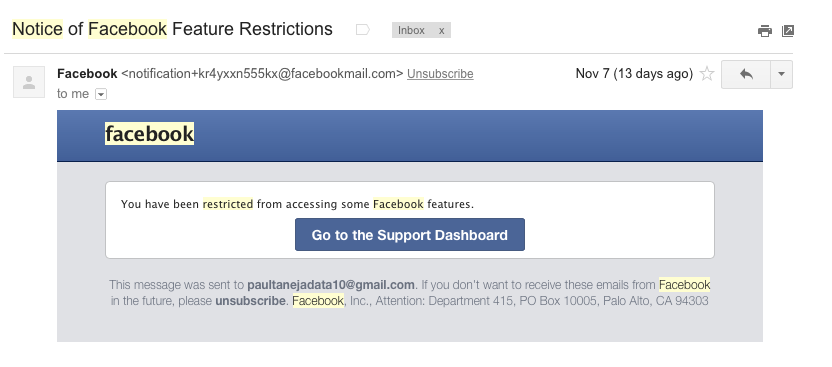Click Unsubscribe link beside sender address

click(440, 74)
